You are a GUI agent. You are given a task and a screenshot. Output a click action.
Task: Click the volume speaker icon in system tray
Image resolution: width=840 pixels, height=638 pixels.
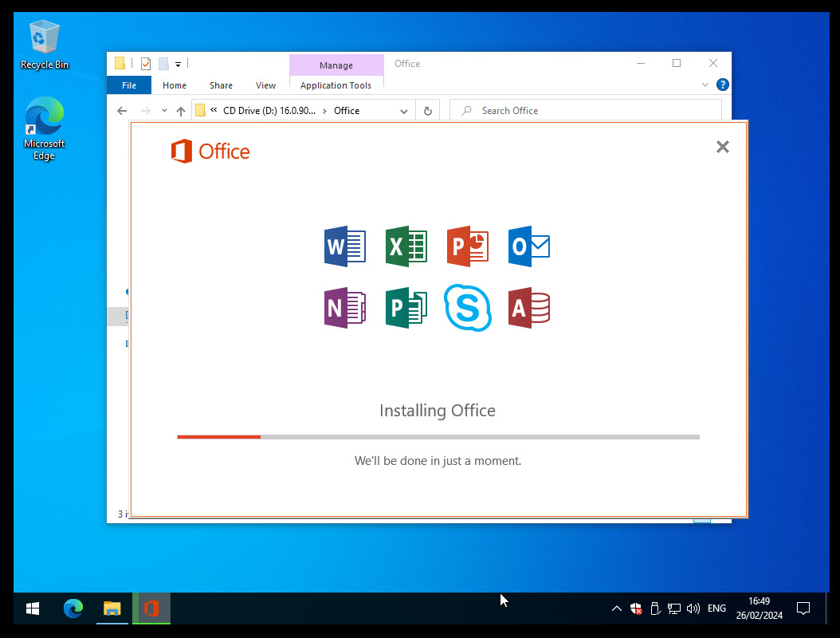coord(693,608)
